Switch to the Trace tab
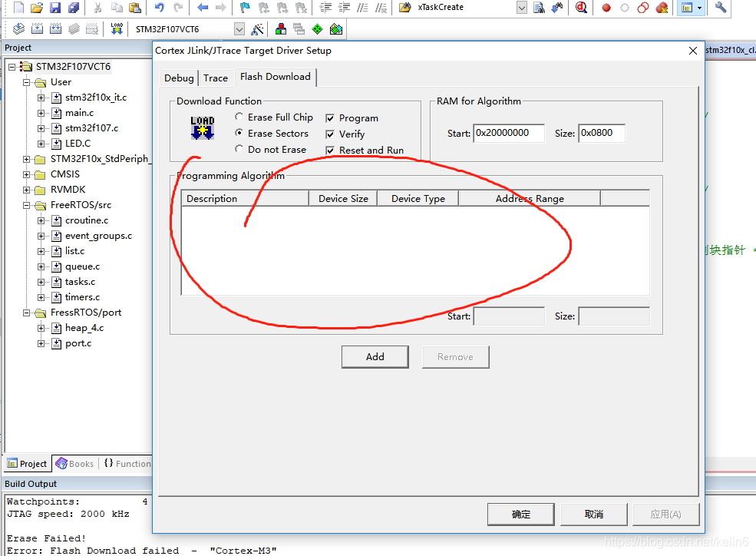This screenshot has width=756, height=556. (216, 78)
